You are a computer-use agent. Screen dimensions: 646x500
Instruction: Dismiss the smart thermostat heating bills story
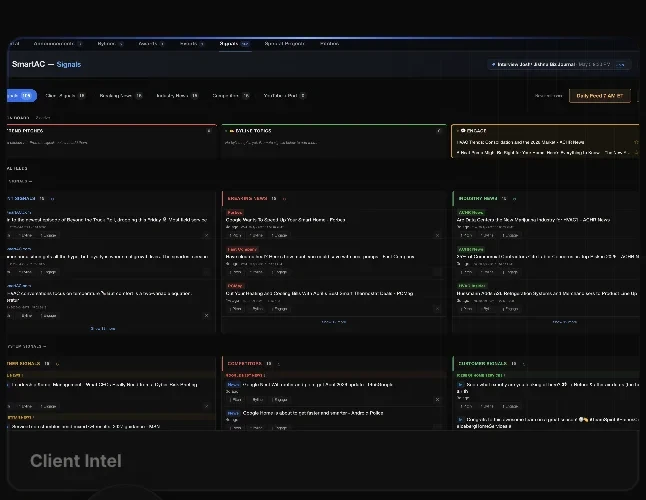coord(438,308)
